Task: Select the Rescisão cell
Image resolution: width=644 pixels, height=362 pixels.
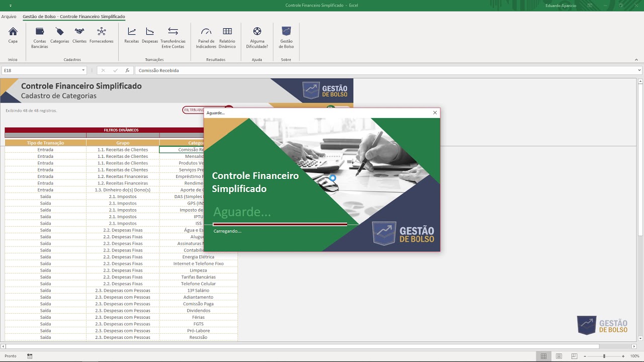Action: 198,337
